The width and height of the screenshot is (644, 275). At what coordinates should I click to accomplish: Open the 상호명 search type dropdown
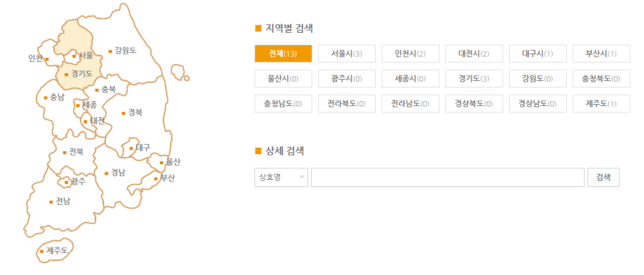pyautogui.click(x=281, y=177)
